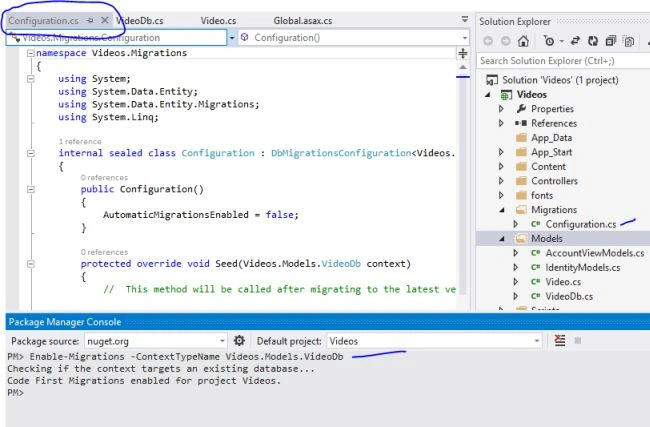Image resolution: width=650 pixels, height=427 pixels.
Task: Click the Package Manager Console title bar
Action: [x=327, y=322]
